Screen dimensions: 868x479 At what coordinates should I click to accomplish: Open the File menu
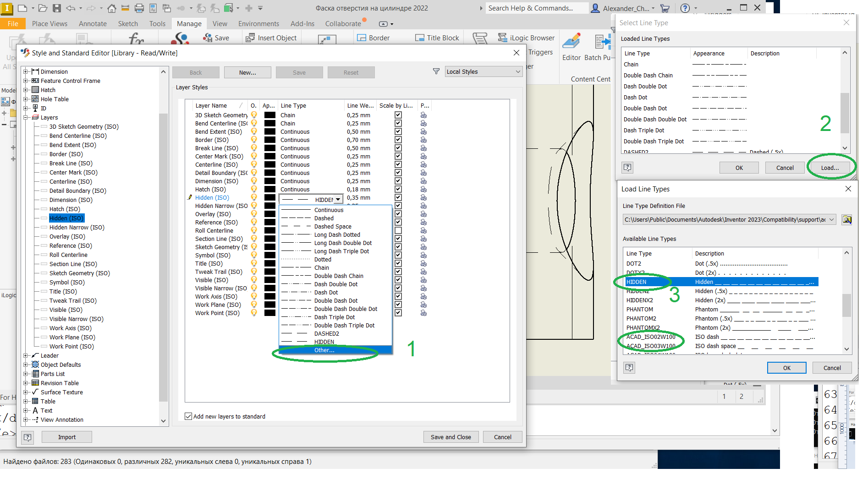(12, 23)
